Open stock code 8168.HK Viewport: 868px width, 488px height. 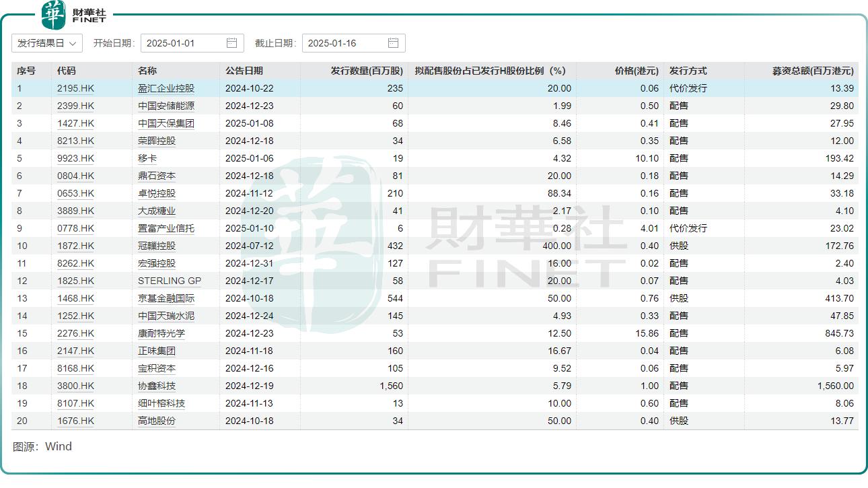coord(76,368)
